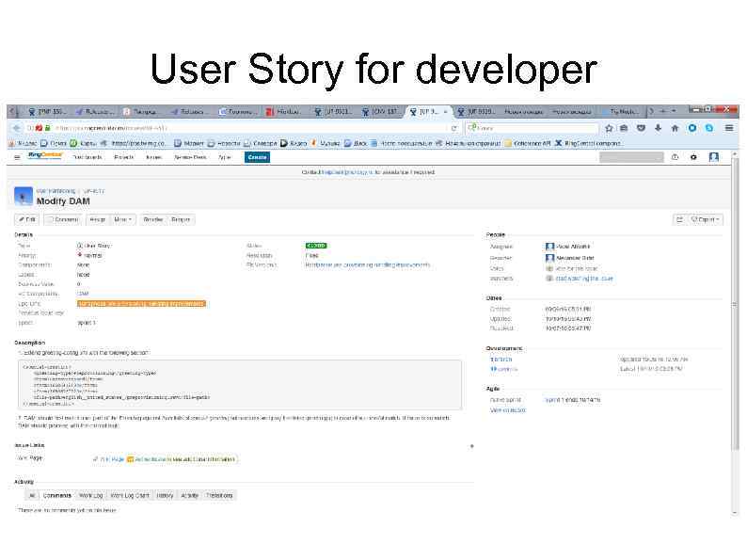Bookmark this page using the star icon
The width and height of the screenshot is (747, 560).
click(x=609, y=128)
